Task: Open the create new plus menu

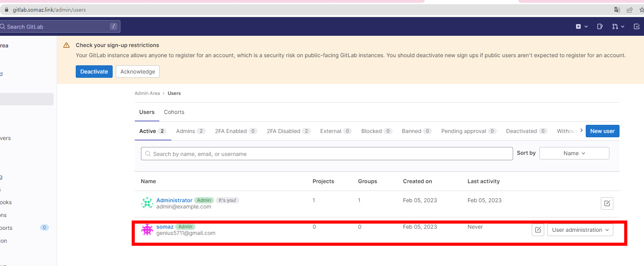Action: 581,26
